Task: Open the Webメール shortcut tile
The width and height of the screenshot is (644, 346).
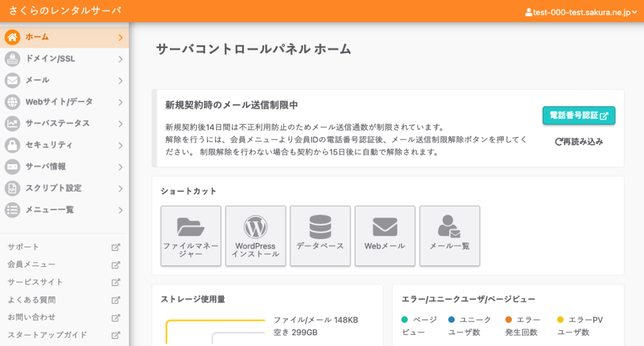Action: click(385, 236)
